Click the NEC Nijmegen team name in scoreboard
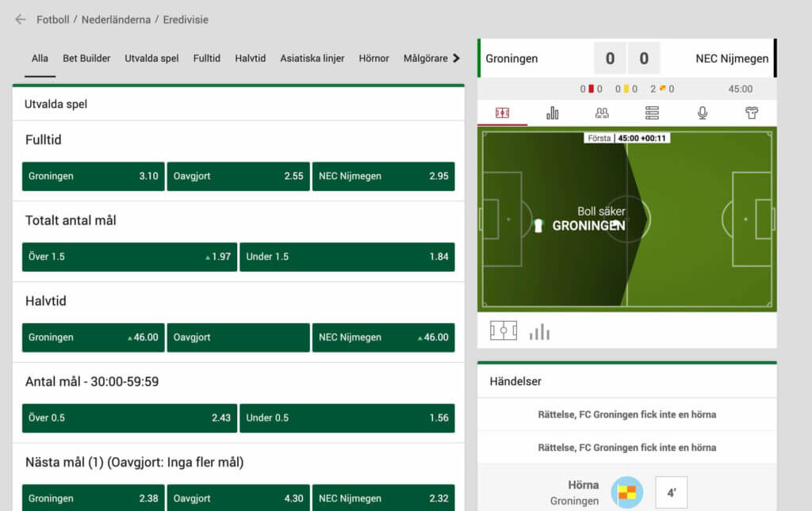 pyautogui.click(x=732, y=59)
